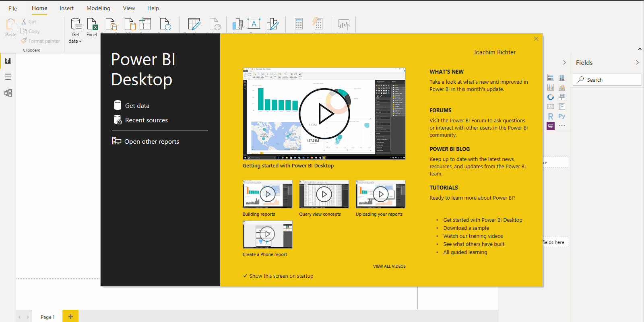This screenshot has height=322, width=644.
Task: Select the 100% stacked bar chart visual
Action: click(551, 78)
